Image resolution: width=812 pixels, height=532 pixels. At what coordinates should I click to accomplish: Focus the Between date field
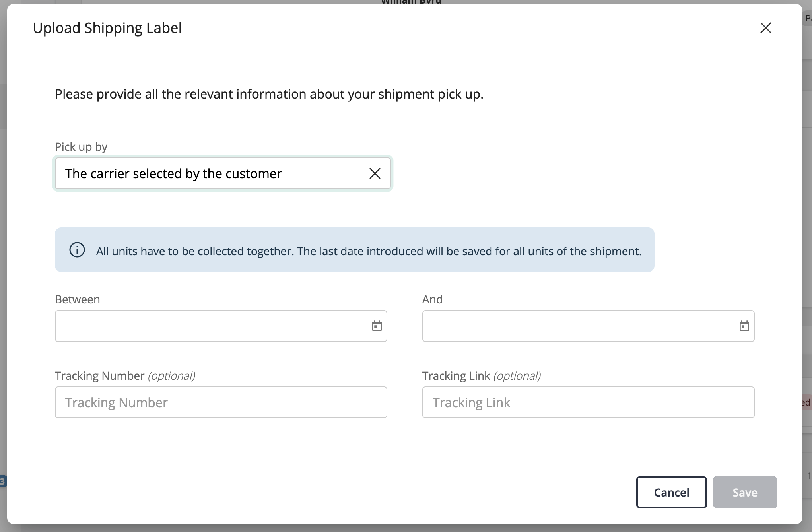tap(211, 326)
